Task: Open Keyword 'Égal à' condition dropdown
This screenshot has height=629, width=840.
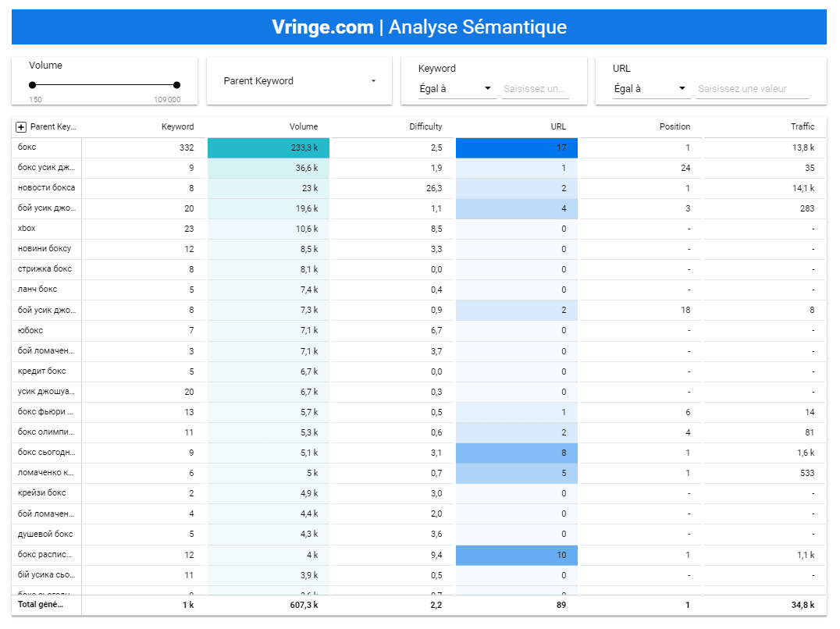Action: point(456,89)
